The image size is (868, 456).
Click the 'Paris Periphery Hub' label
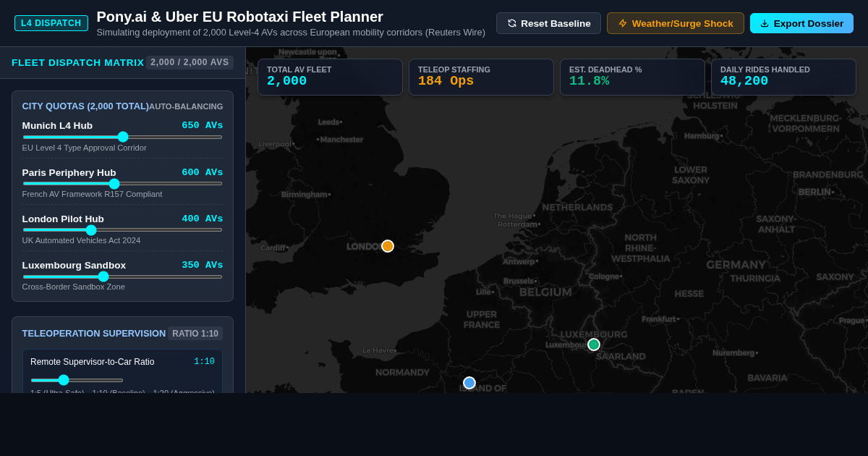click(69, 172)
